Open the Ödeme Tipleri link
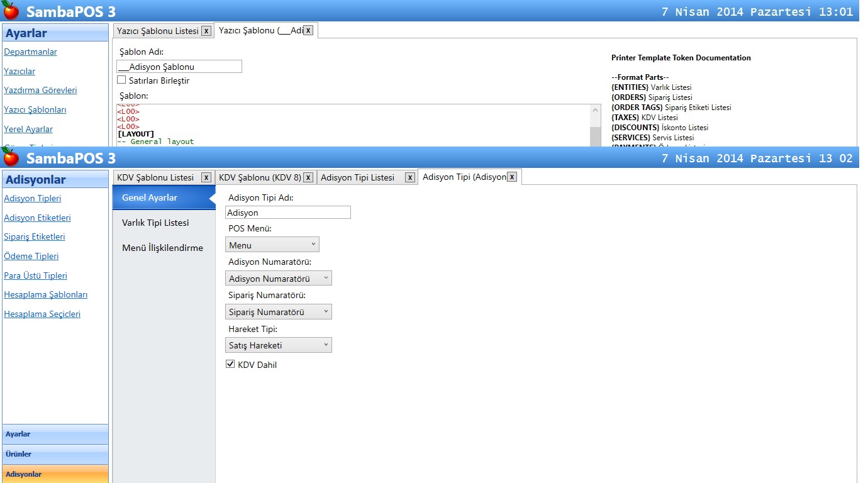This screenshot has height=483, width=868. click(31, 256)
